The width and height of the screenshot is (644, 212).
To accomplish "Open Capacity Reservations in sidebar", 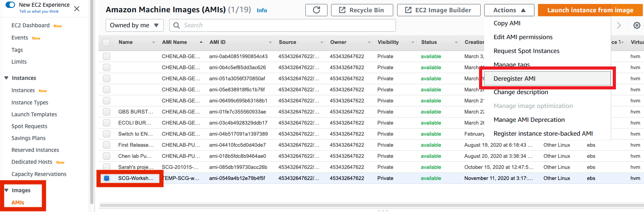I will 39,174.
